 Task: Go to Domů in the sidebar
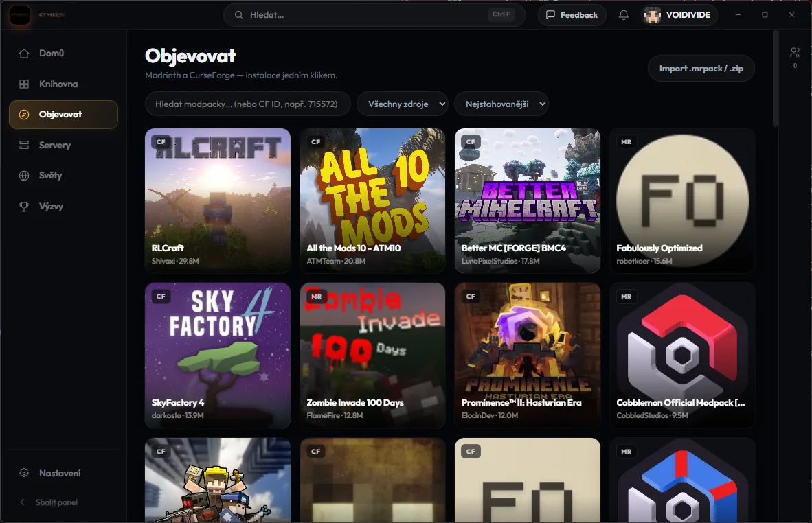coord(64,54)
